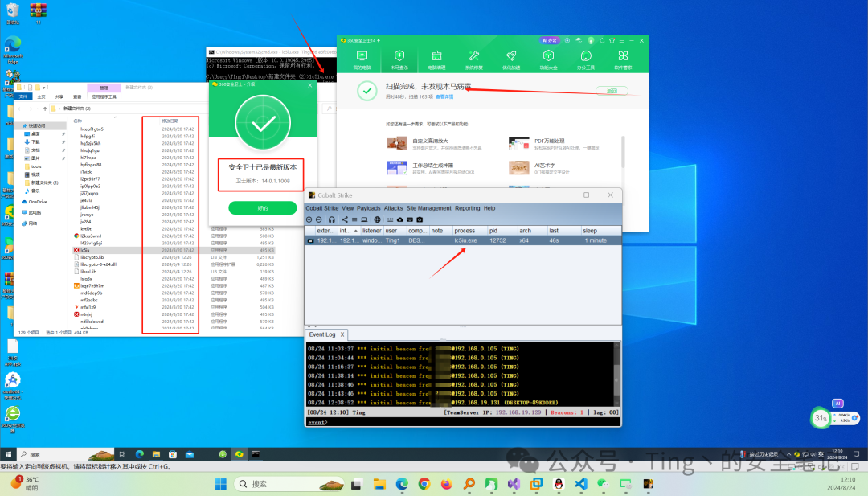Image resolution: width=868 pixels, height=496 pixels.
Task: Sort beacons by the process column header
Action: pos(469,231)
